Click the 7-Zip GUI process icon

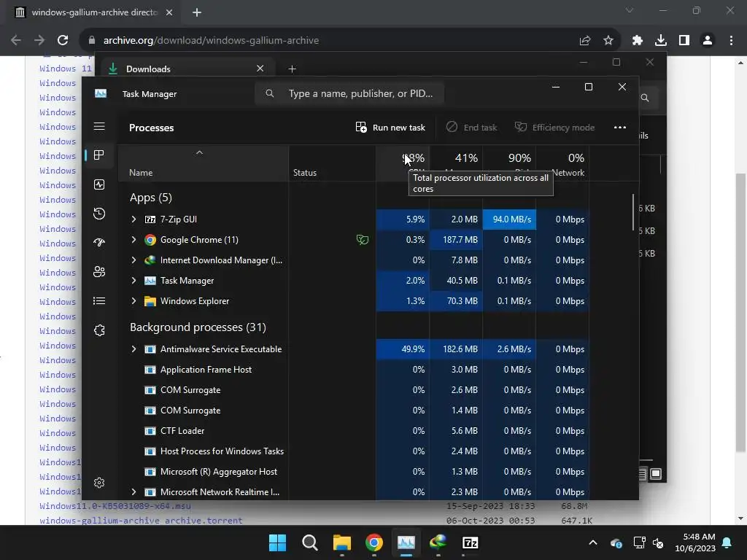click(150, 219)
